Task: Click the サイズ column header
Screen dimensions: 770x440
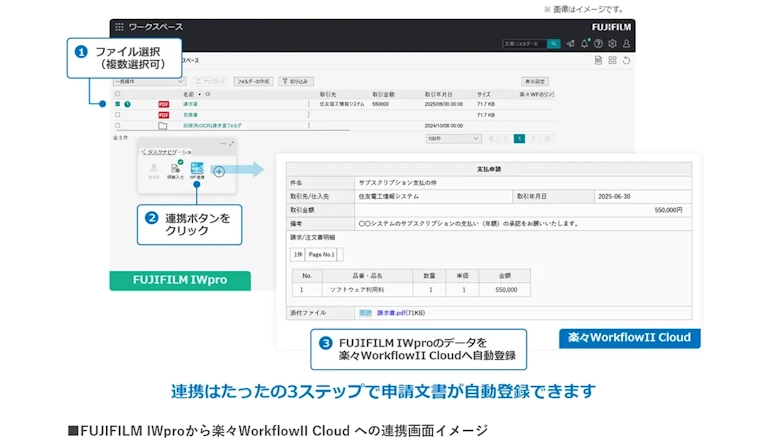Action: (x=484, y=94)
